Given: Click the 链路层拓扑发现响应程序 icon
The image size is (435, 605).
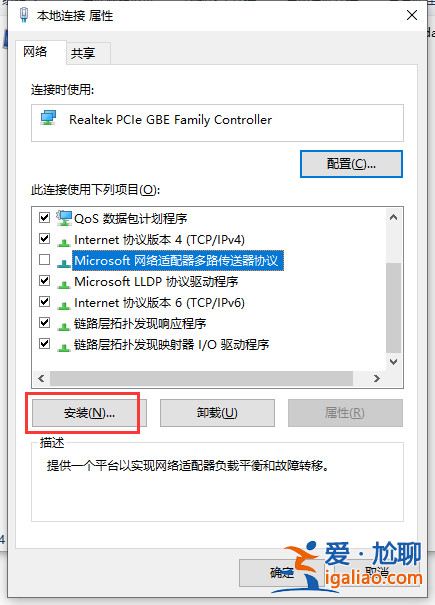Looking at the screenshot, I should click(x=64, y=325).
